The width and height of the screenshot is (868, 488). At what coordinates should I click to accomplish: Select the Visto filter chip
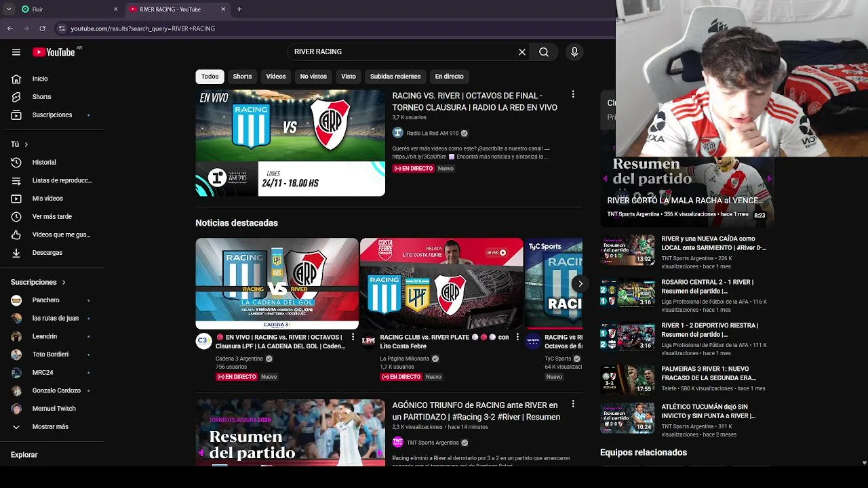(349, 77)
